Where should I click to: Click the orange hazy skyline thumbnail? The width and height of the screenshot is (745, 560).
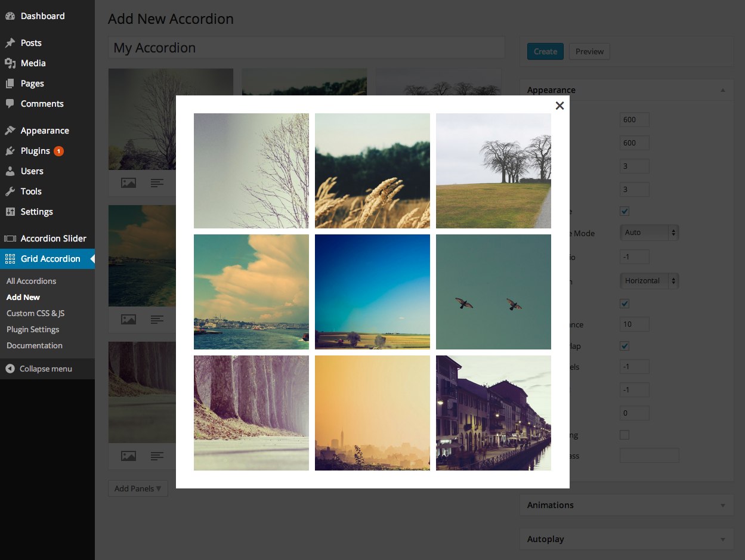(372, 413)
